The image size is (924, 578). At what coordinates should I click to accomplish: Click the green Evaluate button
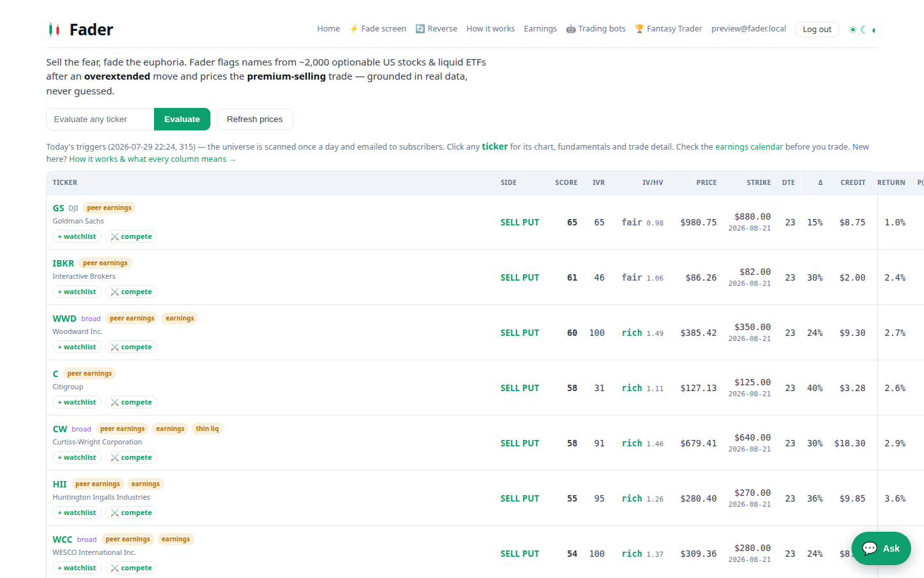click(x=182, y=119)
